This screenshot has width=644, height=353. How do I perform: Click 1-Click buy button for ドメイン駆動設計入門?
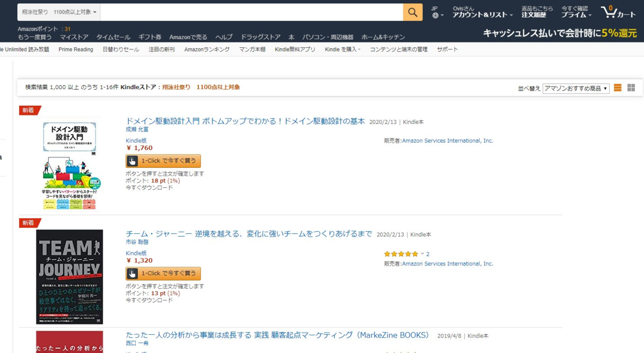[163, 161]
